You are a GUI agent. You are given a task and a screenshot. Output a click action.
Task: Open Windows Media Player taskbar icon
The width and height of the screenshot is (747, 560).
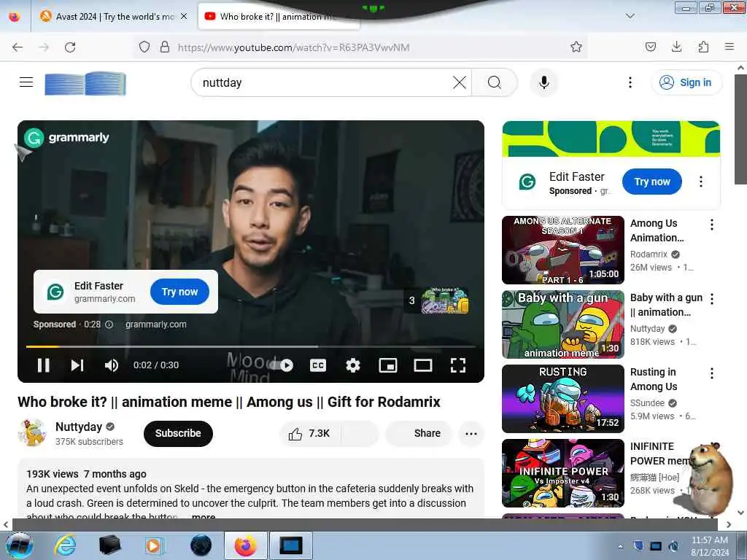[x=153, y=545]
